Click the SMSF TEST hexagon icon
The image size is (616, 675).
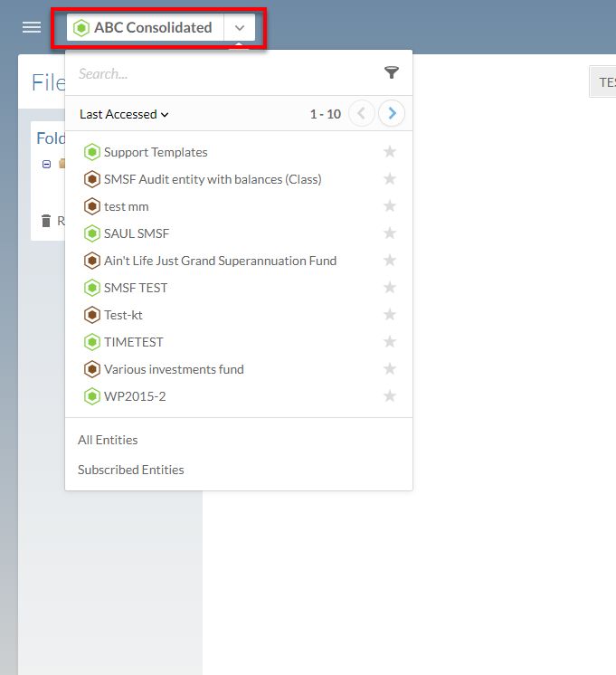[x=91, y=288]
